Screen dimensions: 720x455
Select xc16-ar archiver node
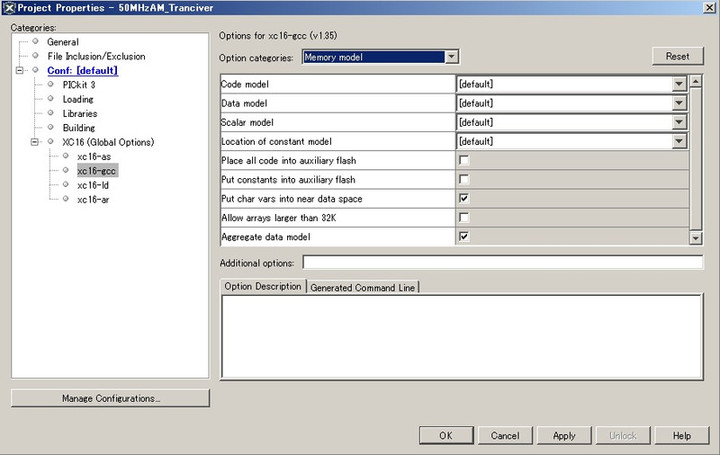93,199
